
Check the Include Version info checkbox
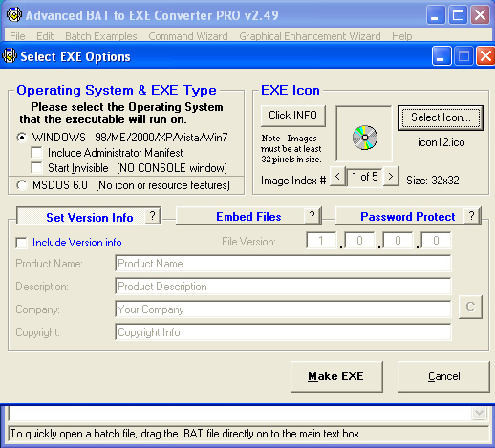pyautogui.click(x=22, y=243)
